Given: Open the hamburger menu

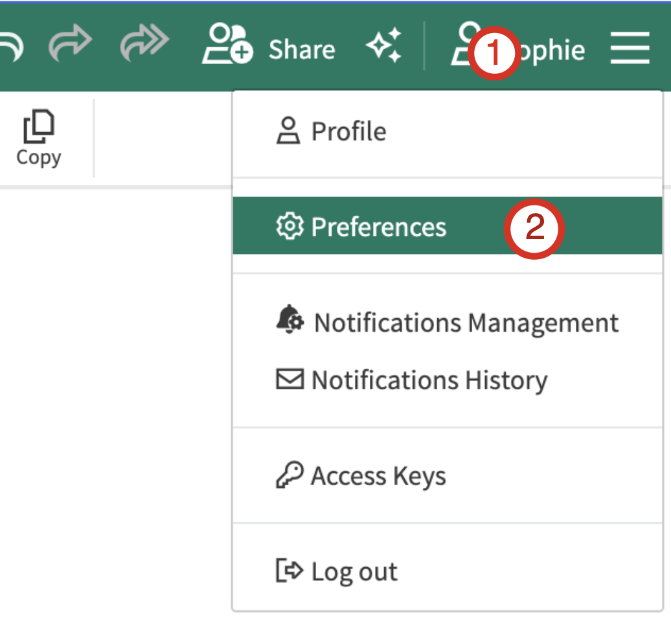Looking at the screenshot, I should point(629,47).
